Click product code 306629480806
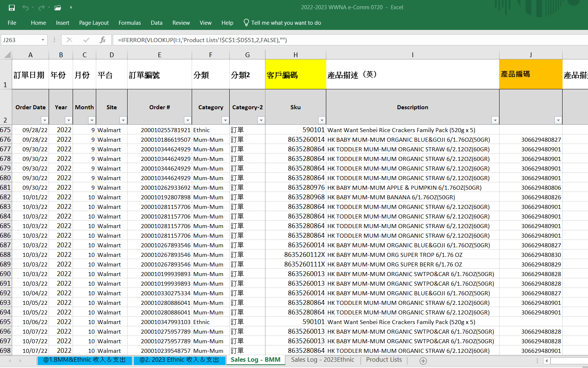 pos(531,188)
